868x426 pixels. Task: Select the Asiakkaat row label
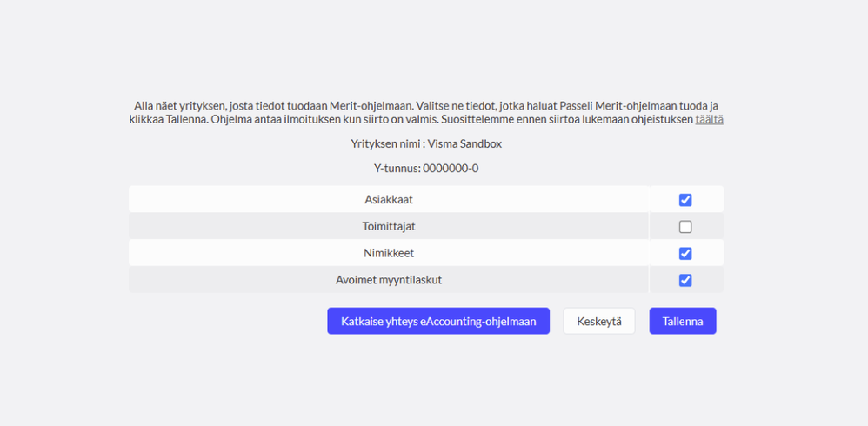coord(389,200)
